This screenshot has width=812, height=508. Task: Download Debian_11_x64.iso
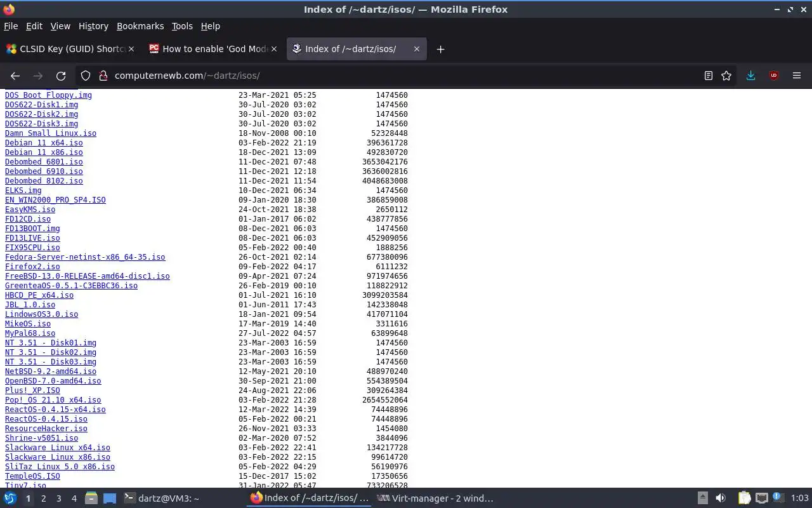44,143
